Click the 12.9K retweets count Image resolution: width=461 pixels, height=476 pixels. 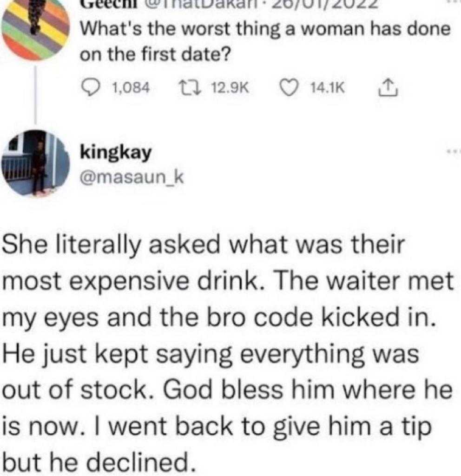point(230,88)
